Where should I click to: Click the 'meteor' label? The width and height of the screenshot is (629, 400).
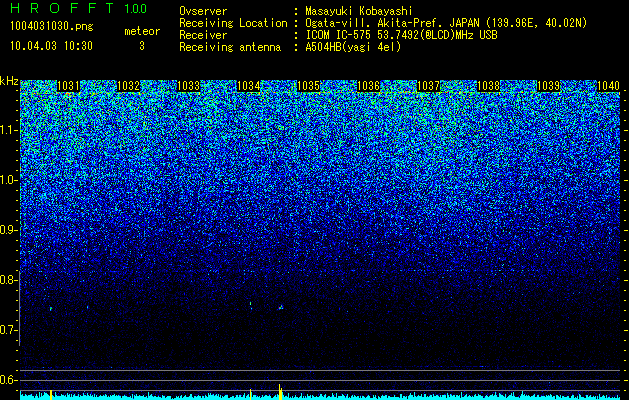click(x=142, y=31)
